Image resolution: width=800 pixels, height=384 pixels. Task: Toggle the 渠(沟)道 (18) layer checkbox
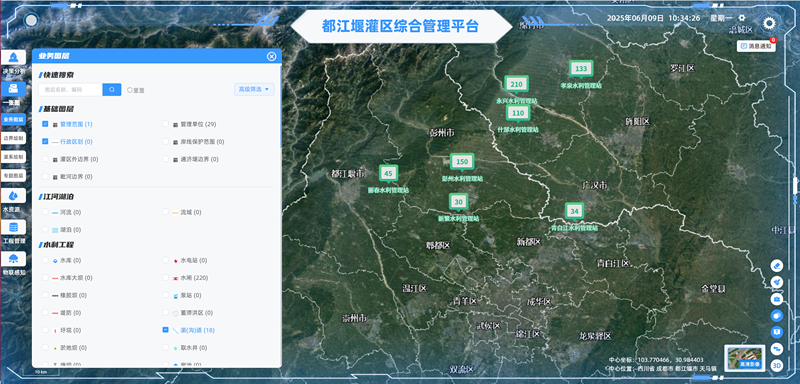[x=165, y=330]
